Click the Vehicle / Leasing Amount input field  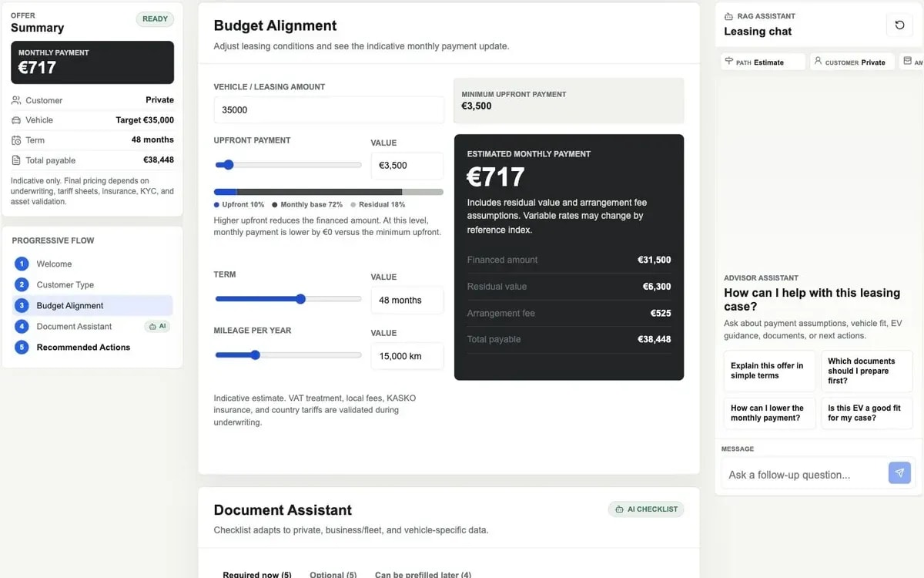click(x=329, y=110)
